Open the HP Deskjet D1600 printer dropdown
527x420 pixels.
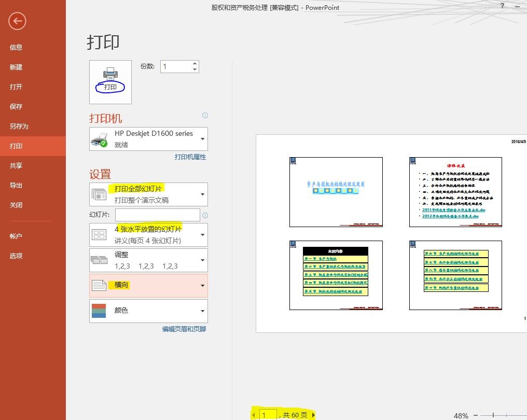point(148,139)
